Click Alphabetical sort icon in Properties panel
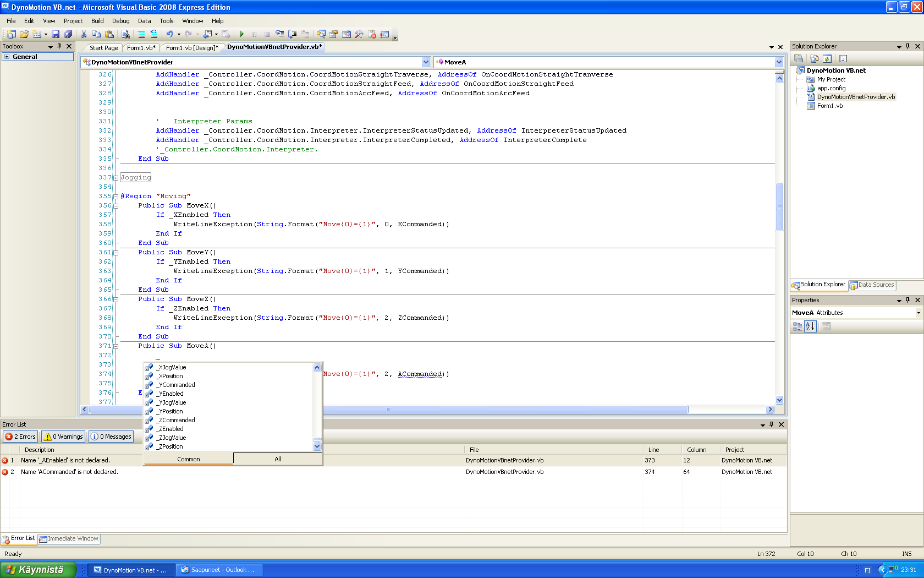 pyautogui.click(x=810, y=326)
